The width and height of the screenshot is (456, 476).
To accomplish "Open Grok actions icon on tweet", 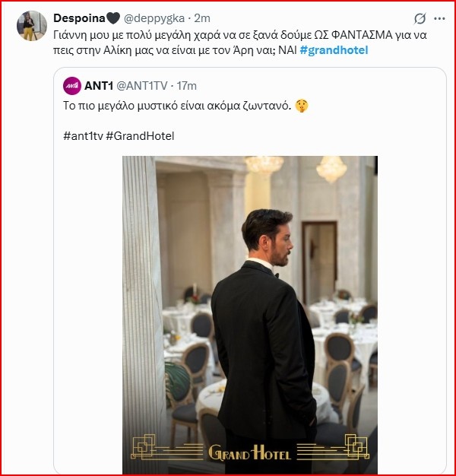I will 420,18.
